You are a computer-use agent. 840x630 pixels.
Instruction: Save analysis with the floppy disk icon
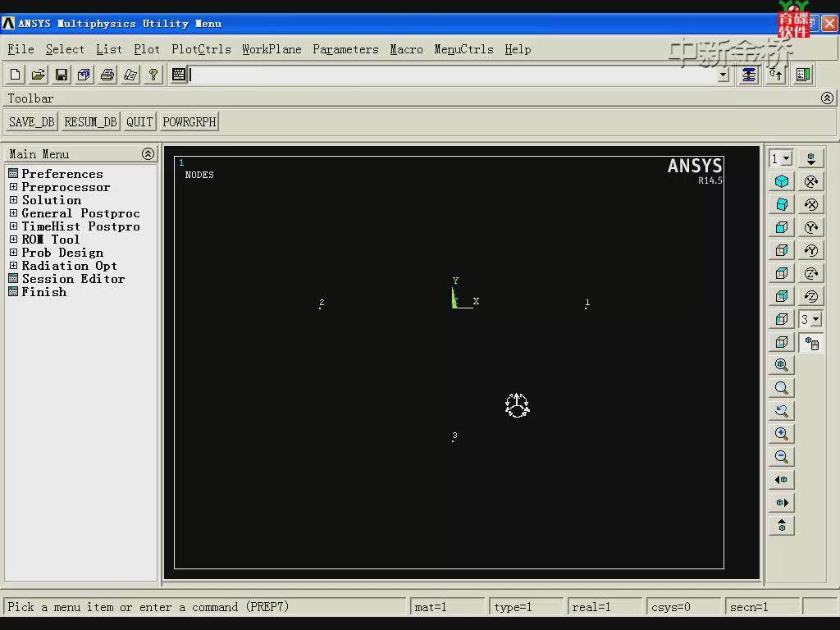[62, 75]
